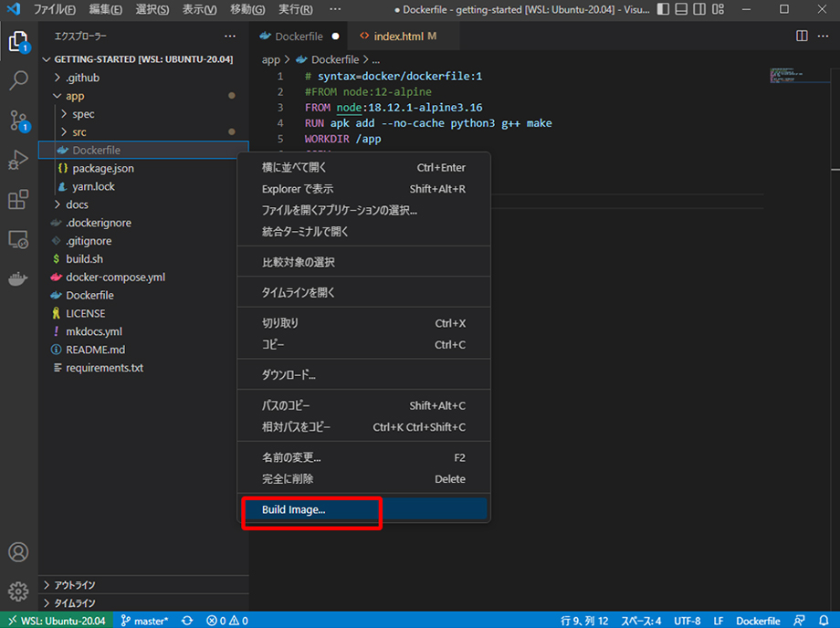Open README.md in the explorer
Viewport: 840px width, 628px height.
pyautogui.click(x=143, y=350)
